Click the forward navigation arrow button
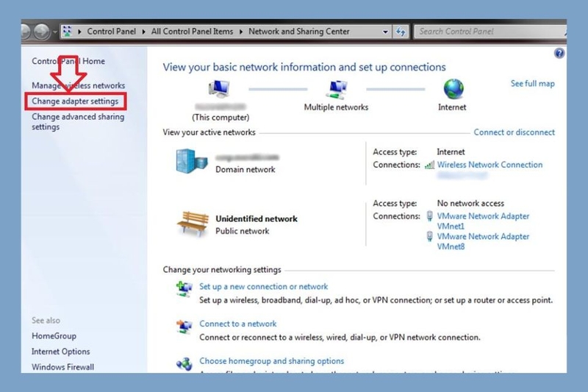 tap(42, 32)
